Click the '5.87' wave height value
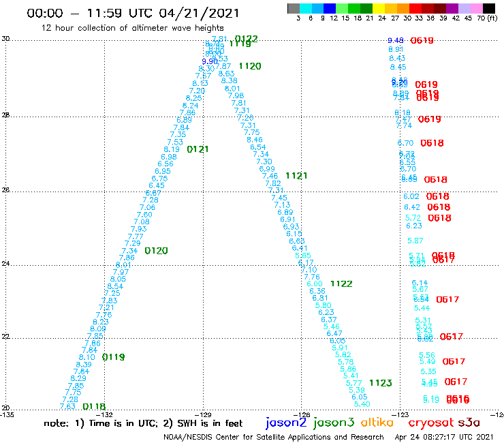This screenshot has width=504, height=443. (x=415, y=241)
